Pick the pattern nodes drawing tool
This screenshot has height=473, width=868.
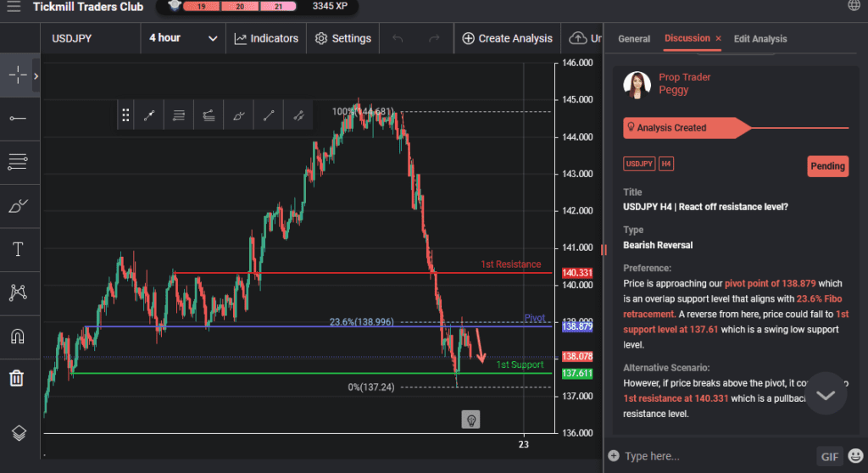[x=17, y=292]
